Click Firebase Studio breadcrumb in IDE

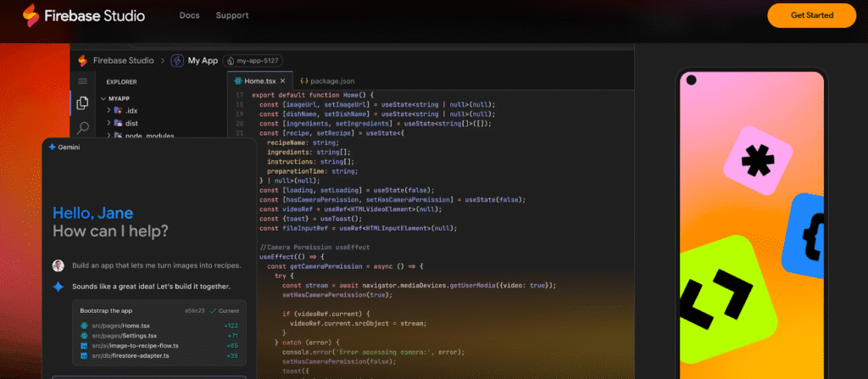click(124, 61)
